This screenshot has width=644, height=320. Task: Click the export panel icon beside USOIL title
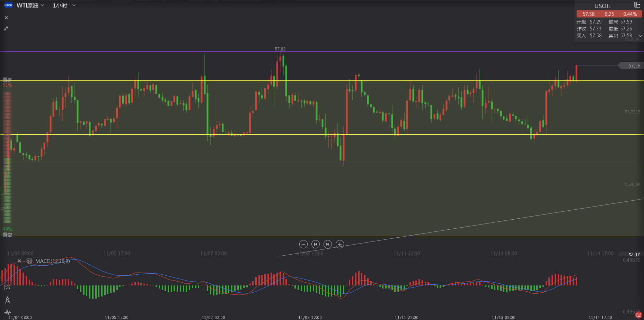(637, 5)
